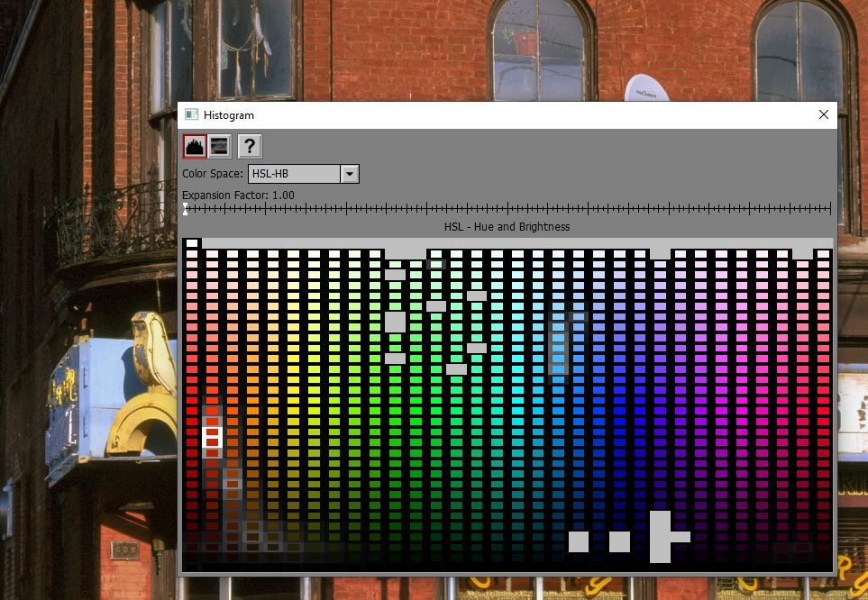The height and width of the screenshot is (600, 868).
Task: Expand the Color Space dropdown arrow
Action: click(x=350, y=174)
